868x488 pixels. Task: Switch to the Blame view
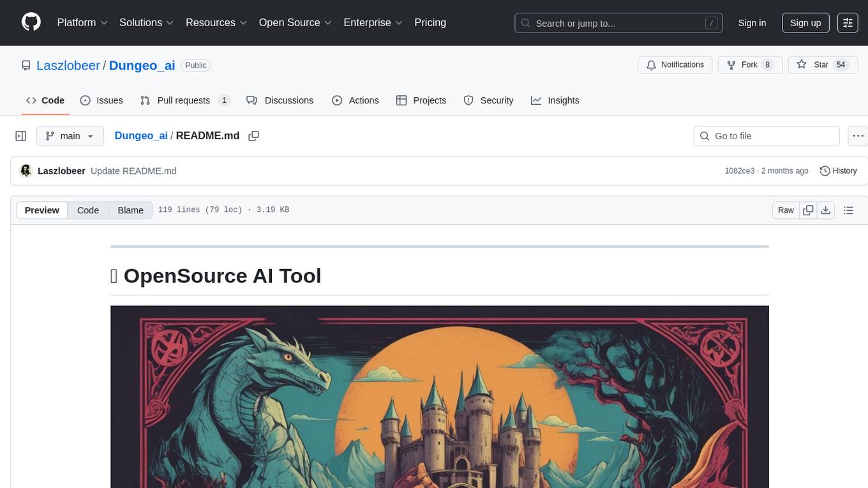(131, 210)
